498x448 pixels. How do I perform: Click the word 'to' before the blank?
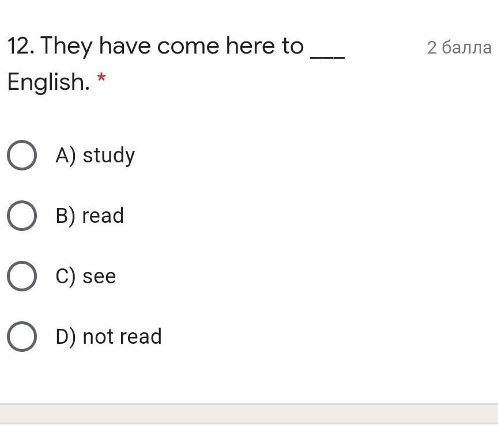292,46
